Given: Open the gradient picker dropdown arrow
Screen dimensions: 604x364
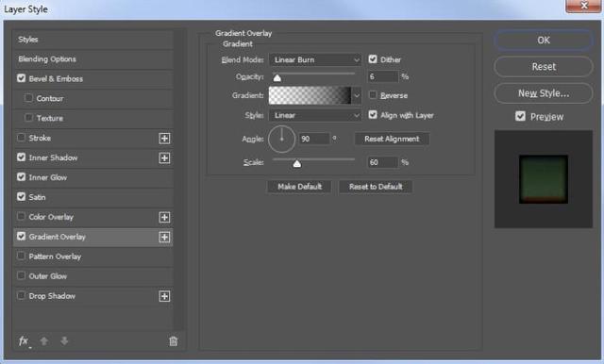Looking at the screenshot, I should click(x=357, y=95).
